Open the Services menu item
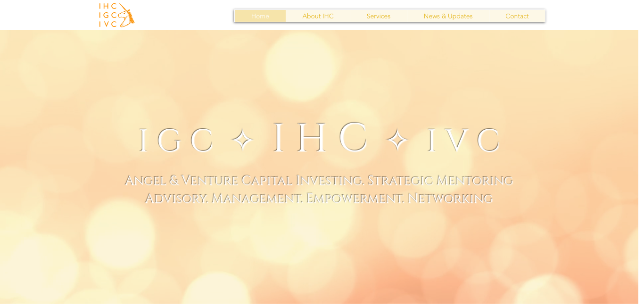 378,16
